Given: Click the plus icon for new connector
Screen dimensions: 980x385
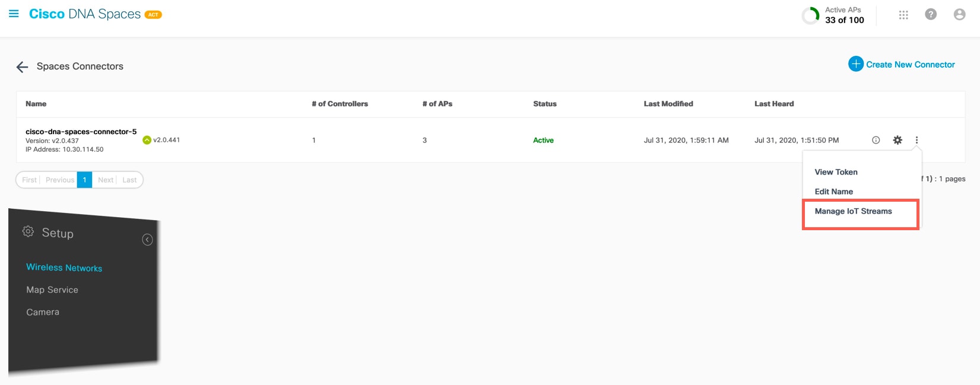Looking at the screenshot, I should 855,64.
